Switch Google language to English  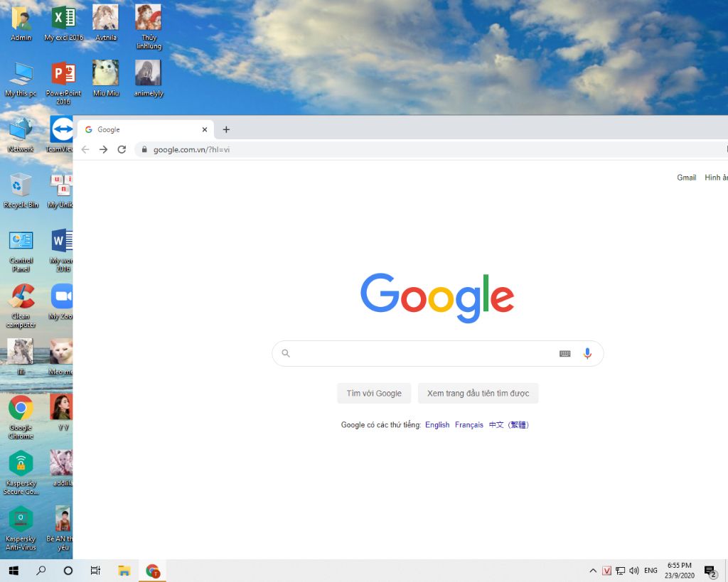coord(437,425)
